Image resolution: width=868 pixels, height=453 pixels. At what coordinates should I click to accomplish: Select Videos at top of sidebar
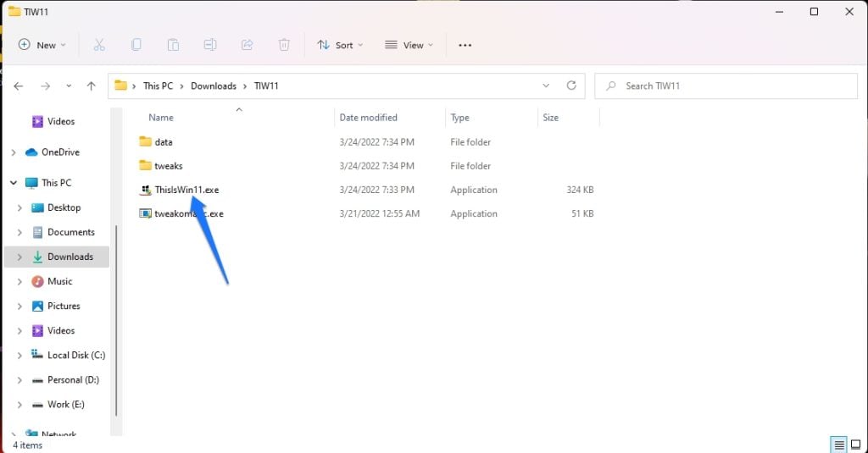click(x=61, y=121)
